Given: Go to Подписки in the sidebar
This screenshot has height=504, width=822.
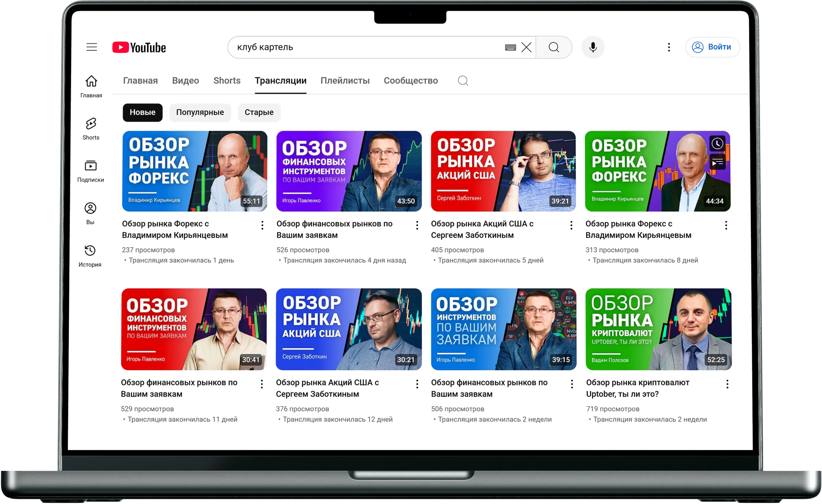Looking at the screenshot, I should pos(91,171).
